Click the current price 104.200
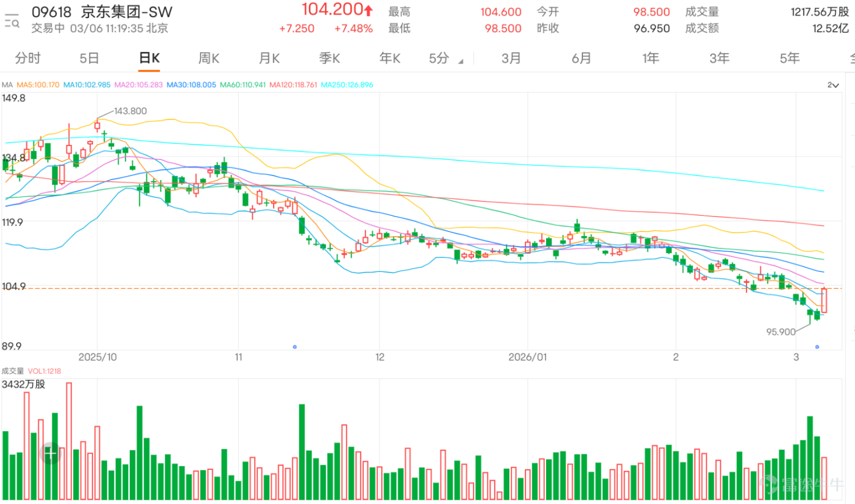This screenshot has width=855, height=504. click(x=332, y=10)
